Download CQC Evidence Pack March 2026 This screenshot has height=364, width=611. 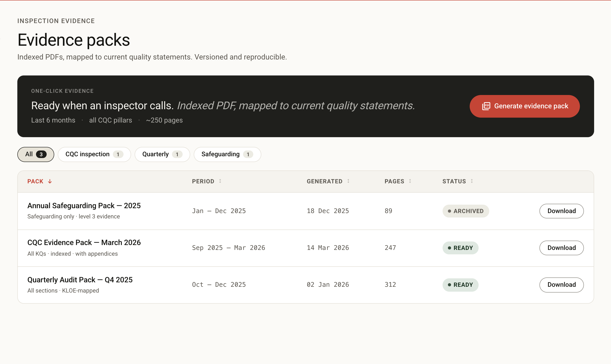[561, 248]
